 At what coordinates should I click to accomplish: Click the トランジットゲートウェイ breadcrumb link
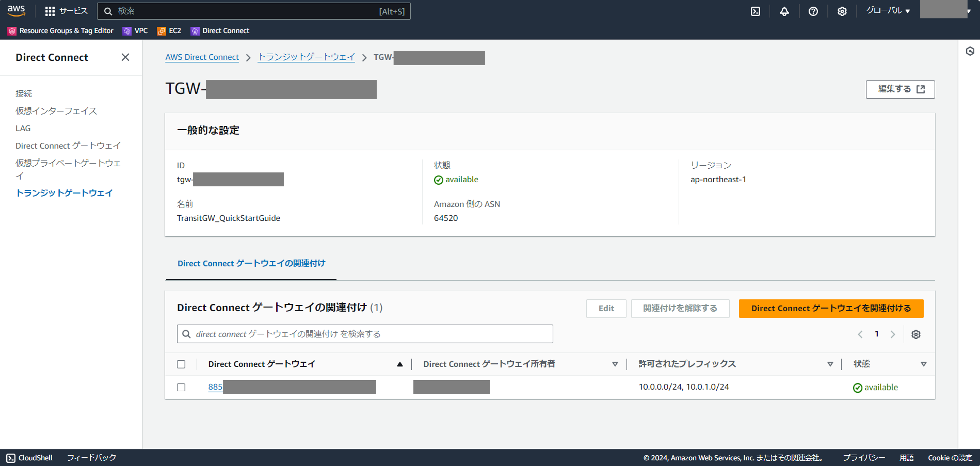[x=306, y=57]
